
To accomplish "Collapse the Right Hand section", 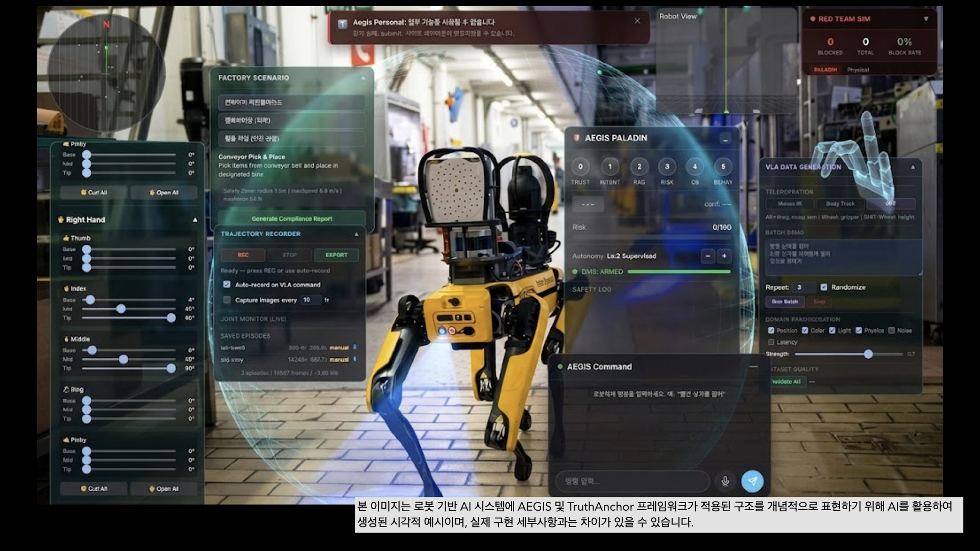I will 195,220.
